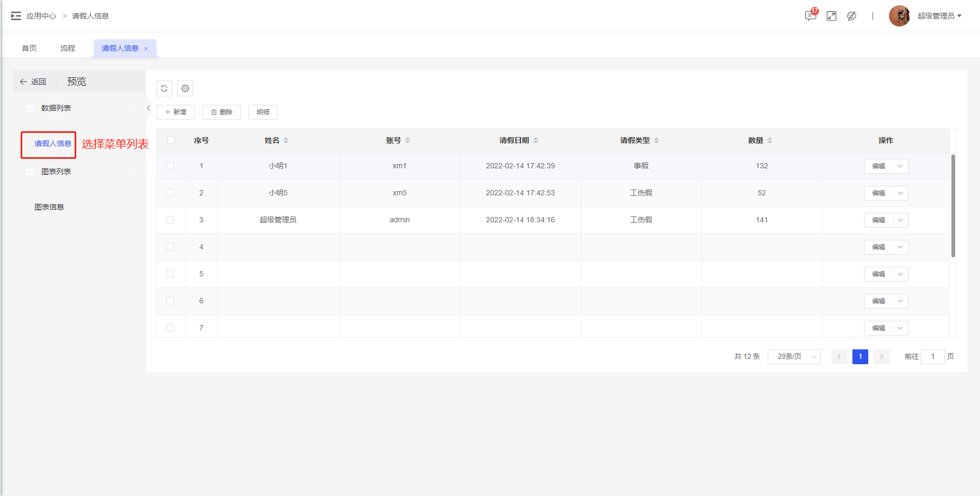Collapse the sidebar menu hamburger icon

click(x=16, y=16)
